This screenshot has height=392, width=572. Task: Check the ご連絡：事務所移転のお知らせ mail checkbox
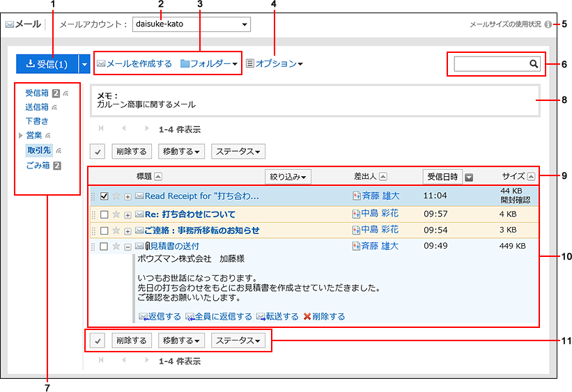click(x=105, y=230)
